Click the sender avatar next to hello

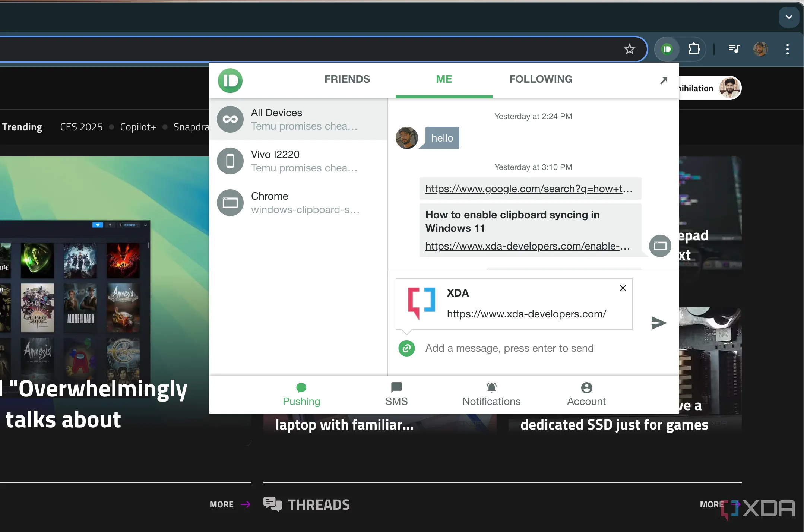(407, 138)
